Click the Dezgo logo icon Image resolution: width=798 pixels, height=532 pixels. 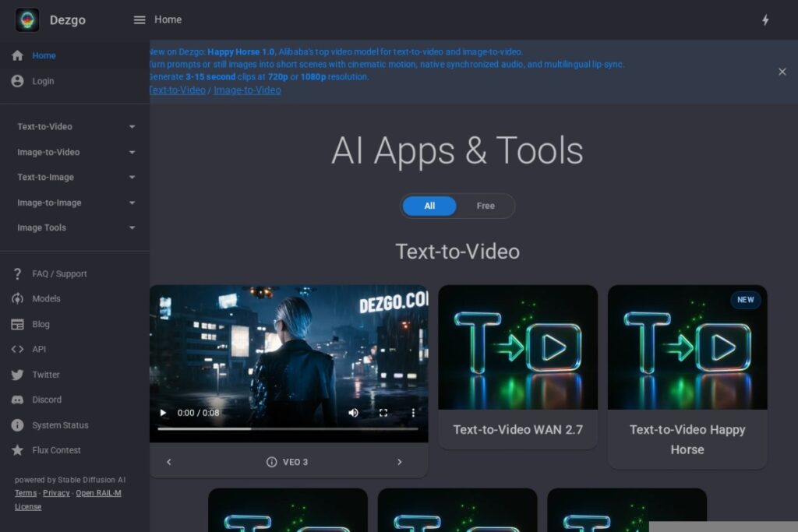click(27, 19)
